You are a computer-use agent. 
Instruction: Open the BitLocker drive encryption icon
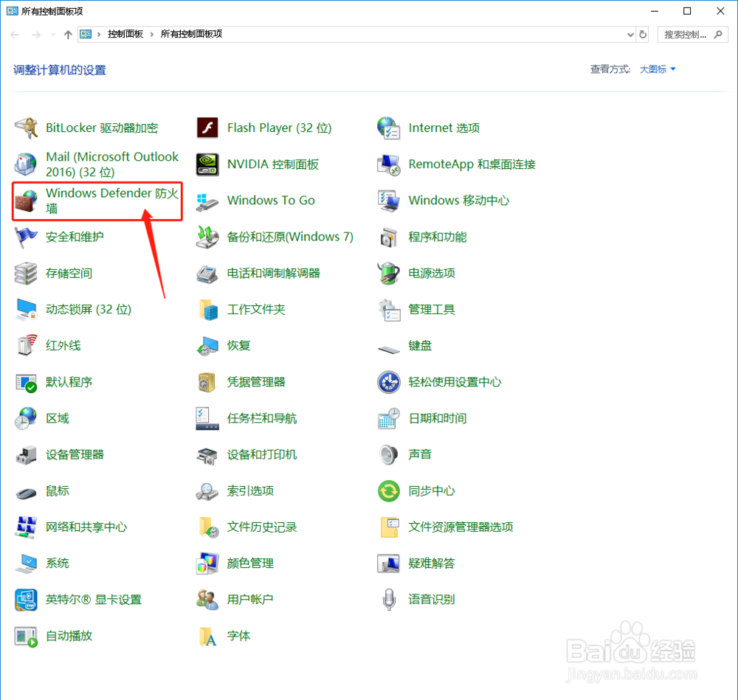(x=26, y=128)
